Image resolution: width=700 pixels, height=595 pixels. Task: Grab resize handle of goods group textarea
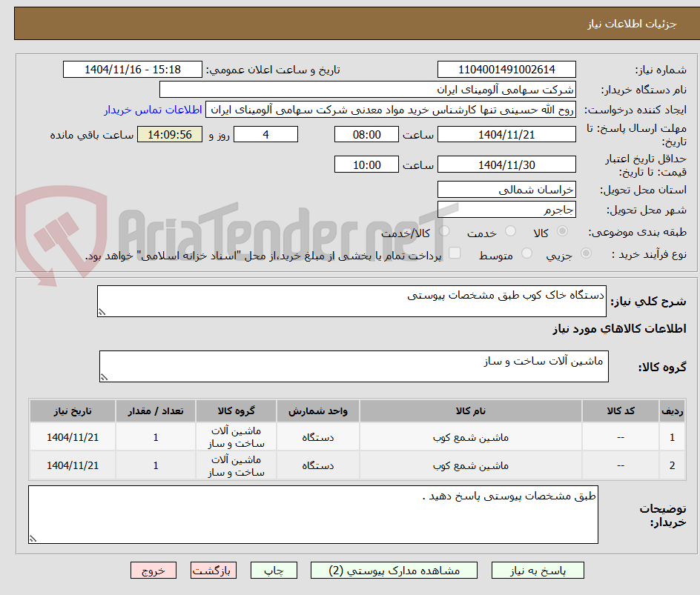(104, 377)
